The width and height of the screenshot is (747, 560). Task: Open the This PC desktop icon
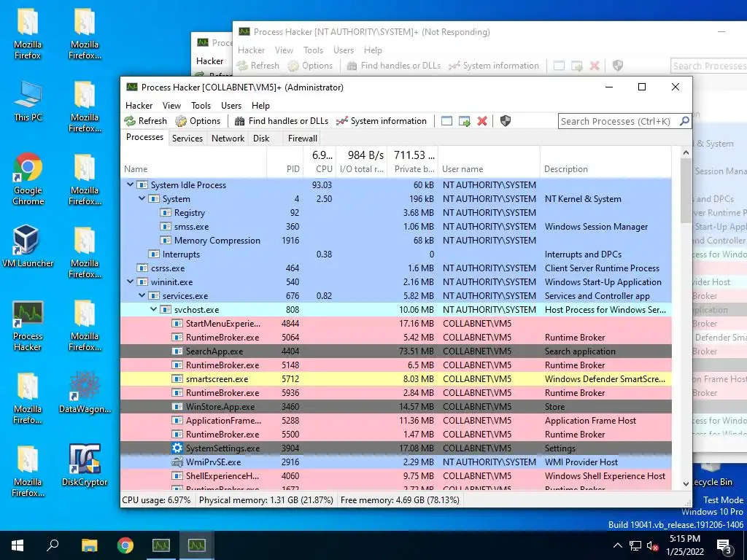click(28, 101)
